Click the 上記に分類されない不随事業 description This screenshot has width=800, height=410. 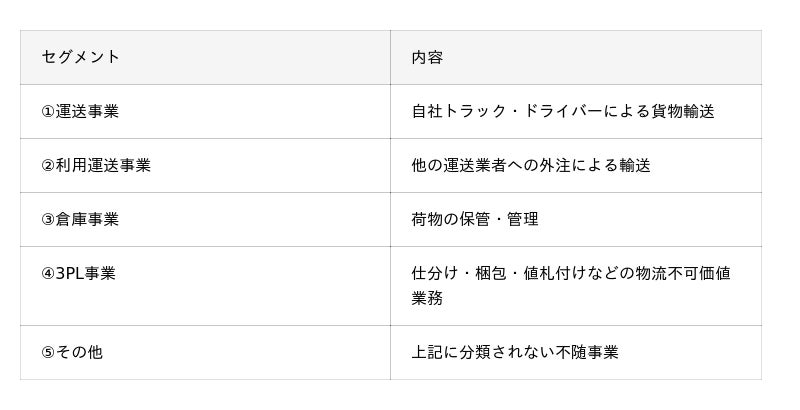[x=515, y=352]
